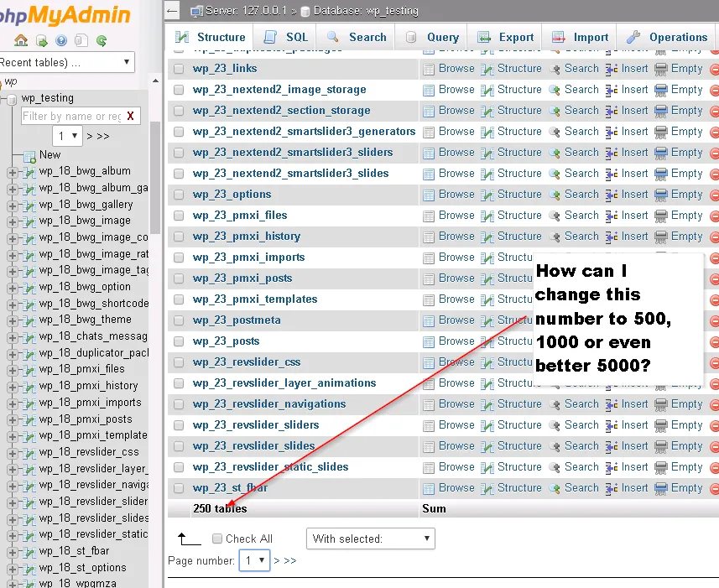Screen dimensions: 719x588
Task: Expand wp_18_bwg_gallery tree node
Action: pos(13,206)
